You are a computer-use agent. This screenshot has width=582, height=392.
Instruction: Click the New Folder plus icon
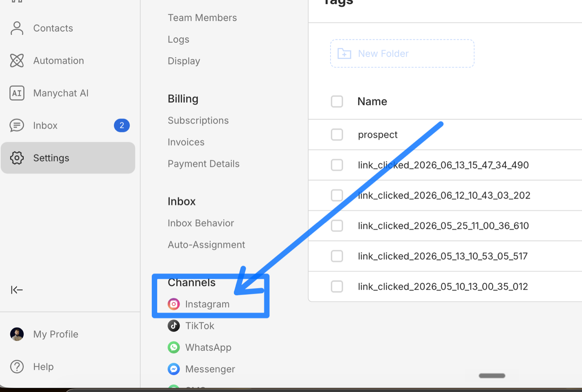[344, 54]
